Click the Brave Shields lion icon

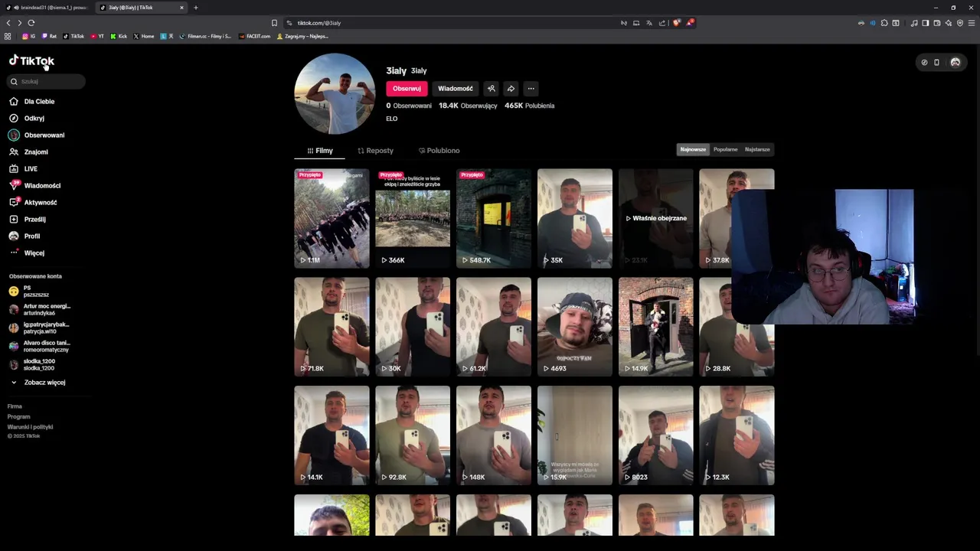(676, 23)
